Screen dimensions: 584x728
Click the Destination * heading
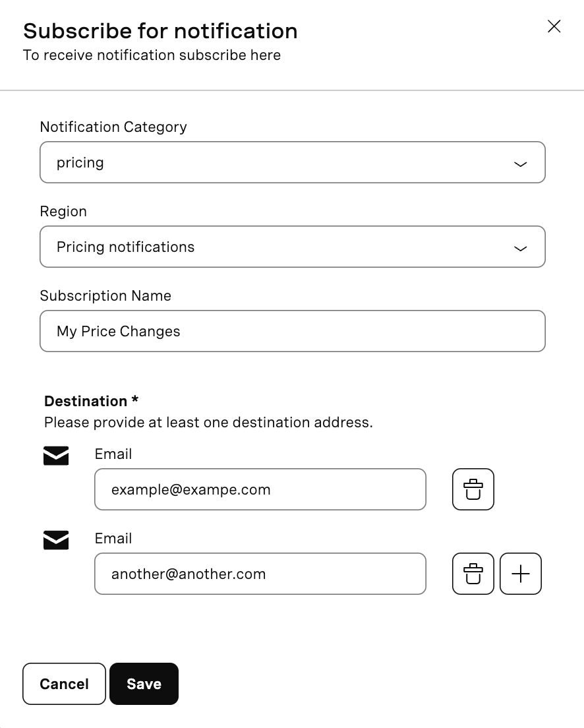[x=92, y=401]
